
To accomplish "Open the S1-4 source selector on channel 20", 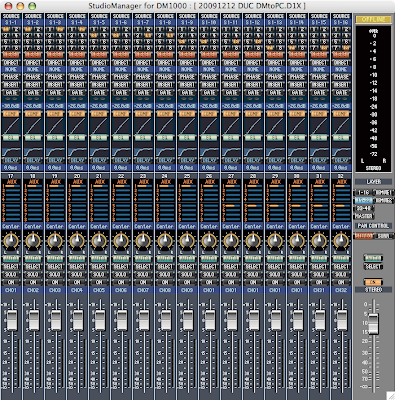I will 77,22.
